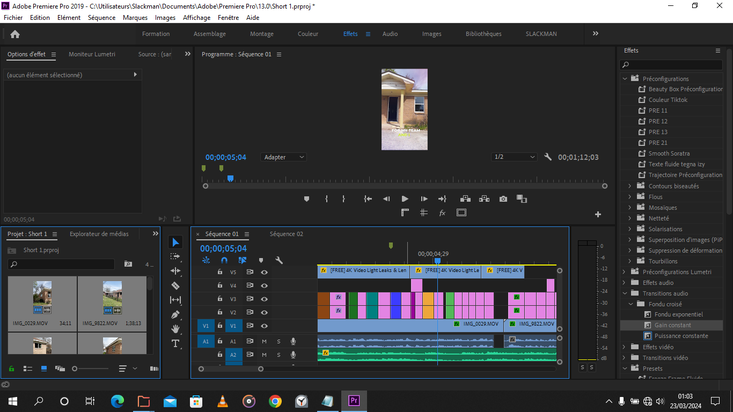Lock the V4 track
This screenshot has width=733, height=412.
click(220, 285)
